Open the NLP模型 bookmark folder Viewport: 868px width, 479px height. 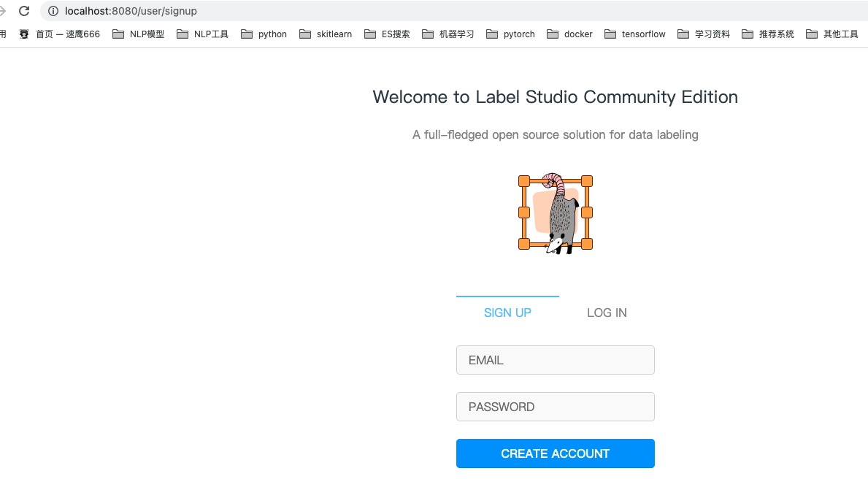[x=139, y=34]
